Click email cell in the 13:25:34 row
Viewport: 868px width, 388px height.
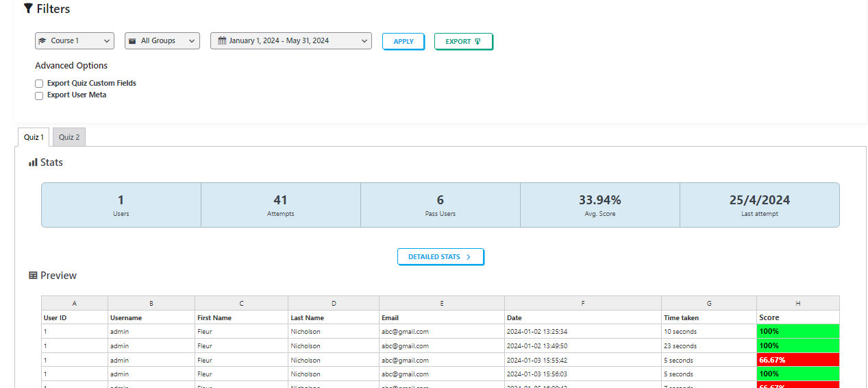click(442, 332)
